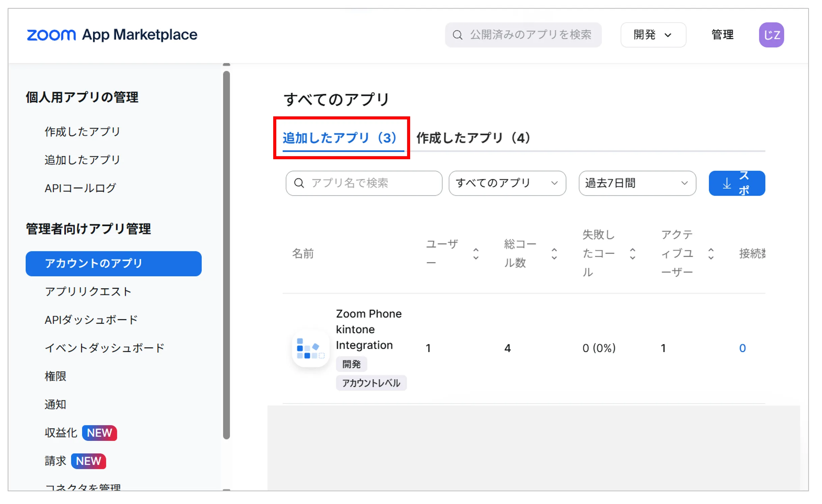Sort by the 失敗したコール column arrows
The image size is (822, 504).
point(632,253)
